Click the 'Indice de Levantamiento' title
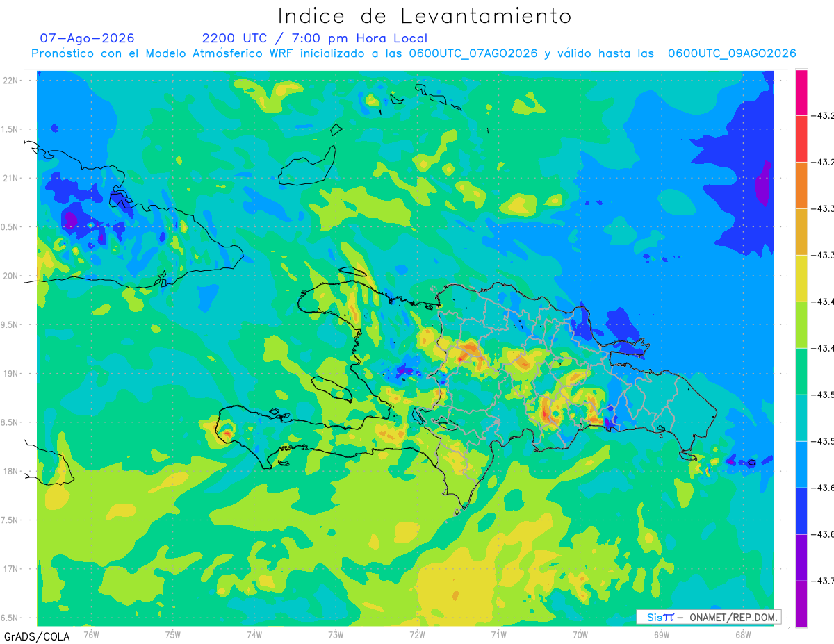This screenshot has height=644, width=834. [424, 15]
